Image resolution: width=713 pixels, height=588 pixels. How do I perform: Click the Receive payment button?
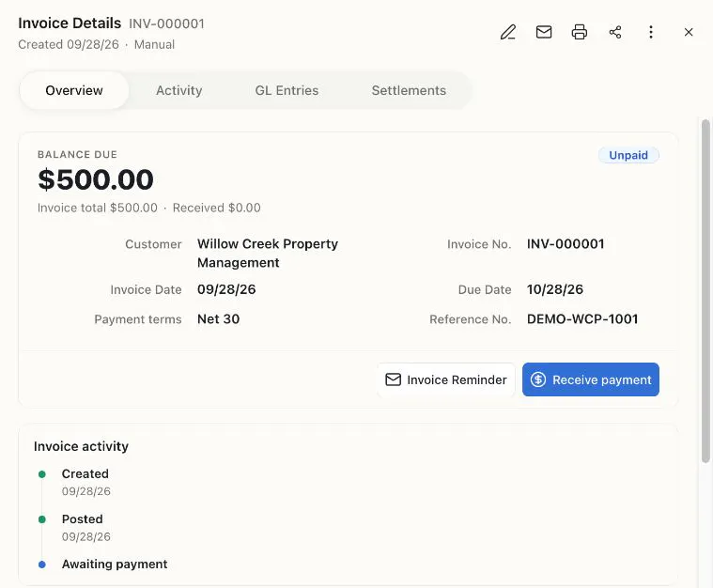(590, 379)
